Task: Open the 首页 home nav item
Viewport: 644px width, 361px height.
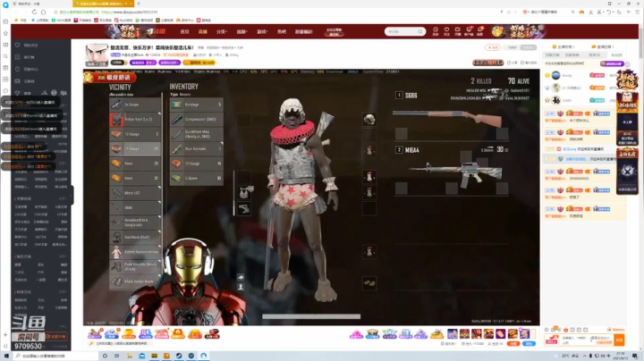Action: [184, 31]
